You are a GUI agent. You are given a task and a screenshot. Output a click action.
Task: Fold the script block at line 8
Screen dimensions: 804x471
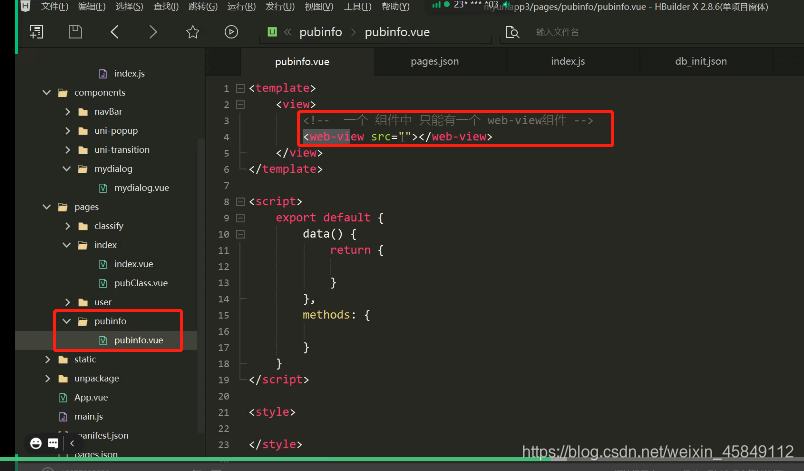pyautogui.click(x=240, y=202)
